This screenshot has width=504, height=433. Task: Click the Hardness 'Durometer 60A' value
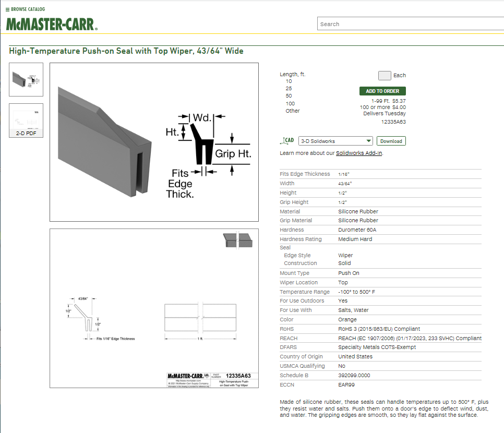[x=357, y=230]
